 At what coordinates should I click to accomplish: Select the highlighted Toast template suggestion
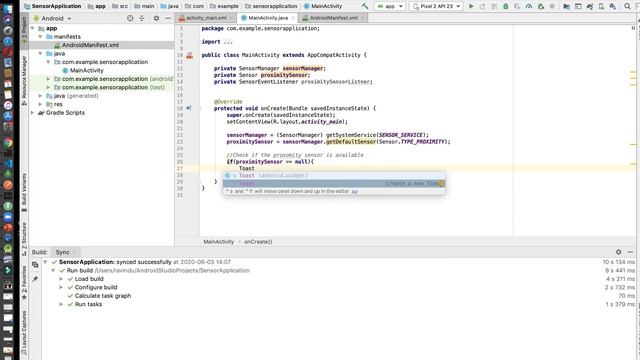334,184
